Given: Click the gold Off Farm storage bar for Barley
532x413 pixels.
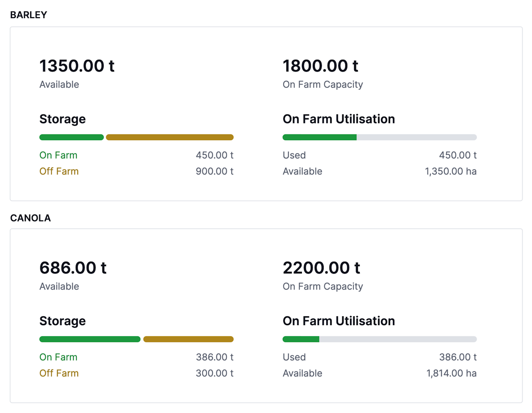Looking at the screenshot, I should click(168, 137).
